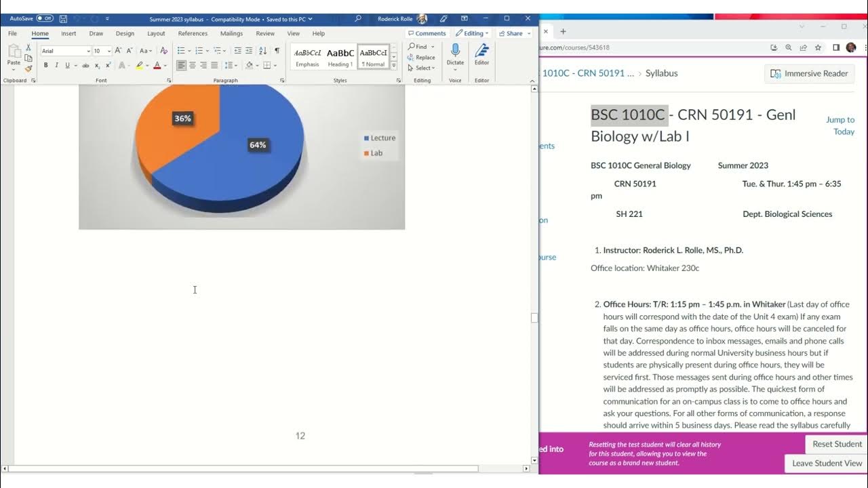Screen dimensions: 868x488
Task: Apply subscript formatting
Action: tap(97, 65)
